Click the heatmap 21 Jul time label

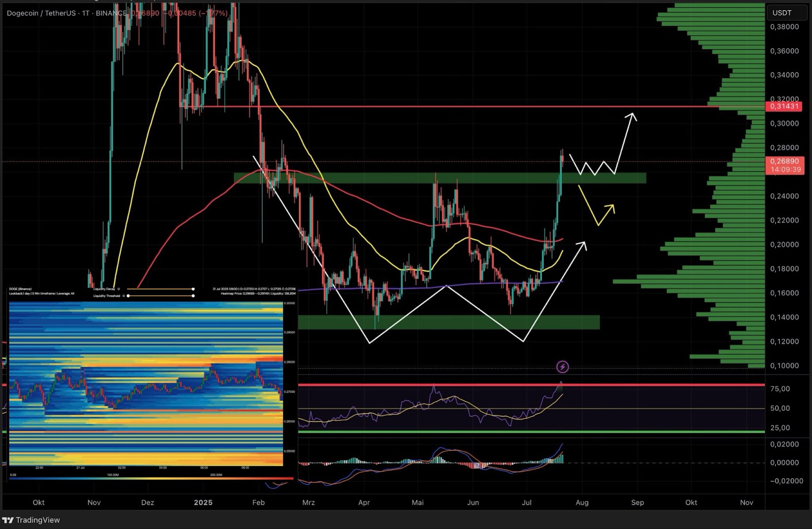coord(80,468)
